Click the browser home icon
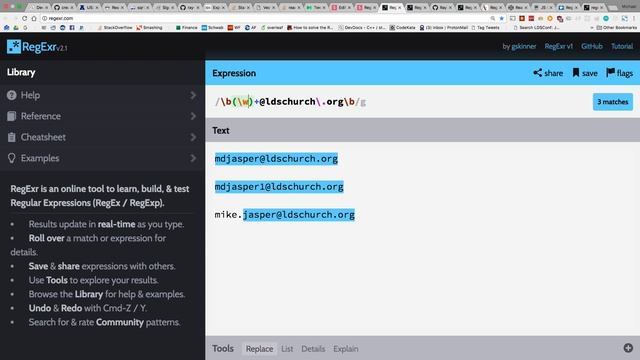This screenshot has width=640, height=360. click(x=34, y=18)
